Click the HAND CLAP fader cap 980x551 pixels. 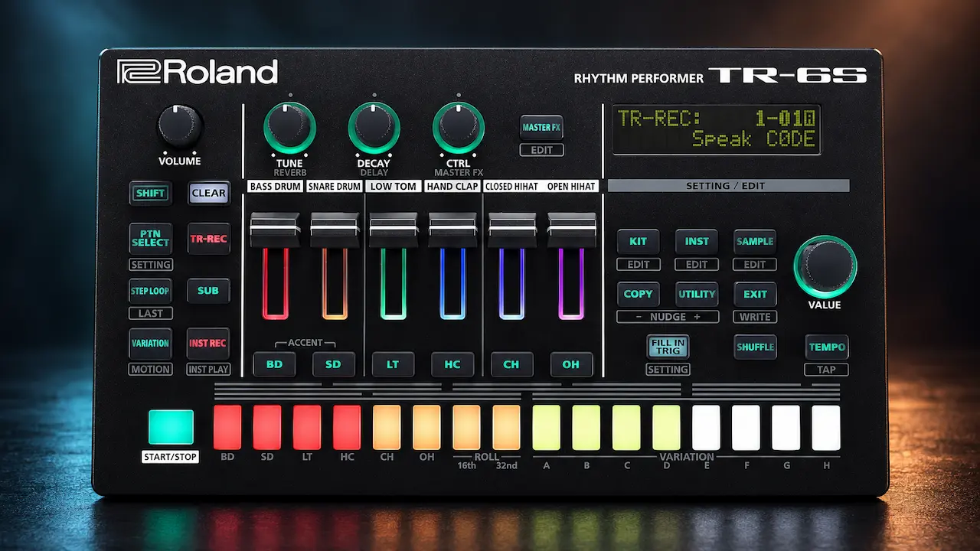click(452, 230)
